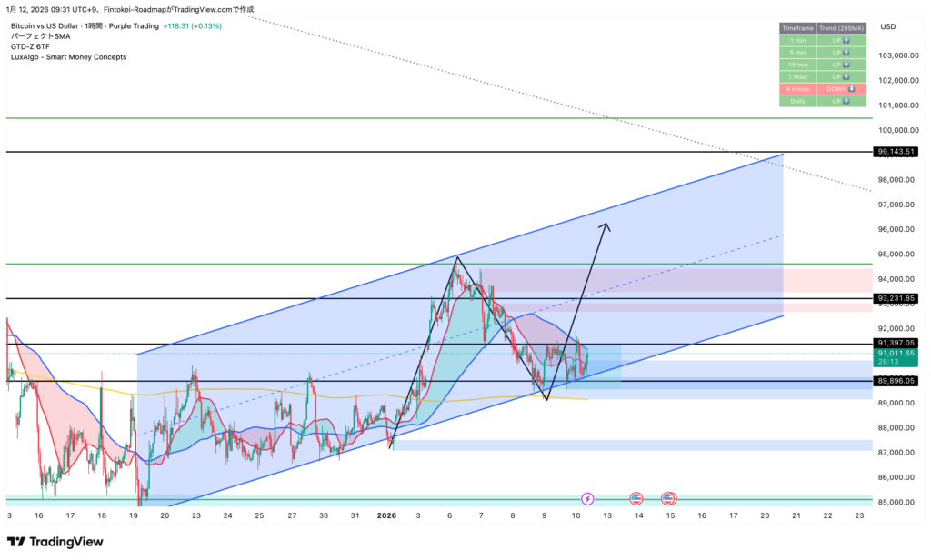Viewport: 931px width, 560px height.
Task: Click the UP arrow in 1 min row
Action: point(848,41)
